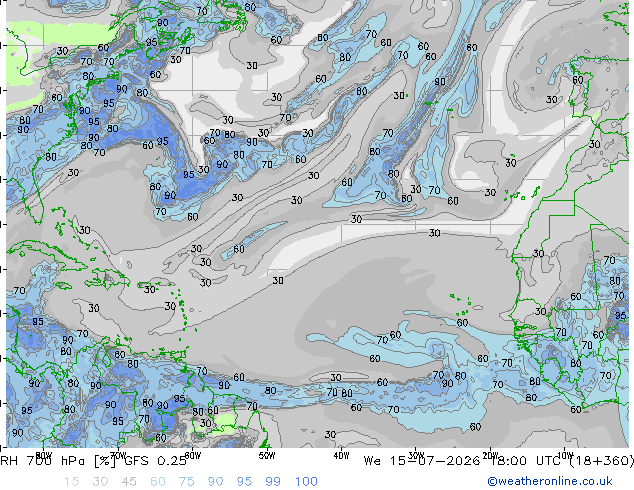
Task: Click the 80W longitude axis label
Action: [44, 456]
